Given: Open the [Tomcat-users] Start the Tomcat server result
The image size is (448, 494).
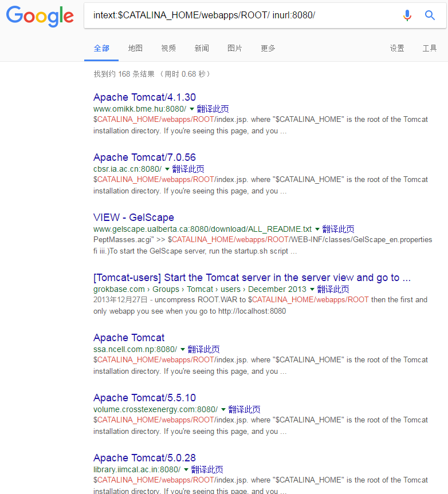Looking at the screenshot, I should tap(252, 278).
